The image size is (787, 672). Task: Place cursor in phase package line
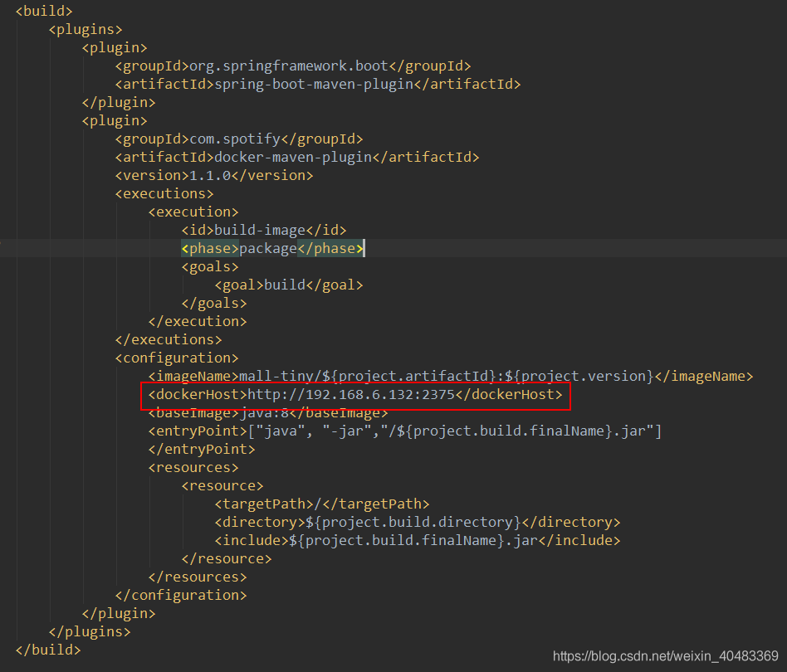pos(272,249)
